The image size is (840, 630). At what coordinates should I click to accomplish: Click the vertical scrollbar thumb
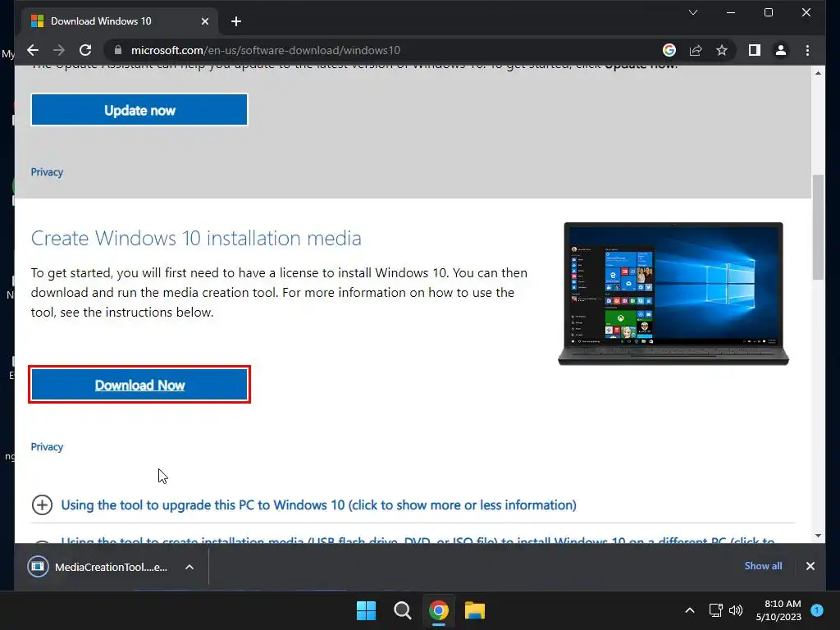[818, 227]
